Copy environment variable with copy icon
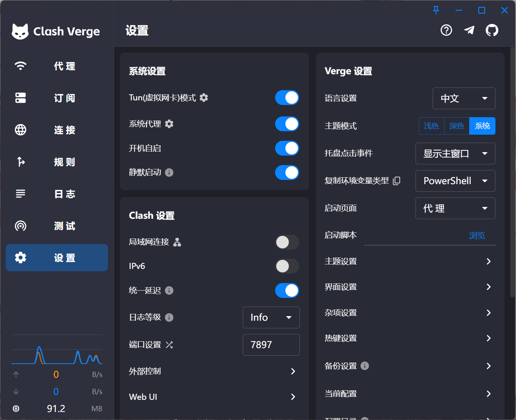The image size is (516, 420). pyautogui.click(x=397, y=181)
